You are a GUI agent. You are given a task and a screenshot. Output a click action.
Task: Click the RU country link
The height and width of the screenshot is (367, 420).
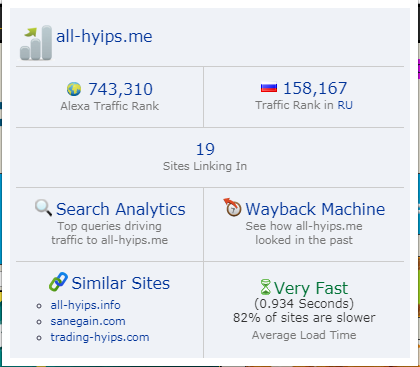345,105
